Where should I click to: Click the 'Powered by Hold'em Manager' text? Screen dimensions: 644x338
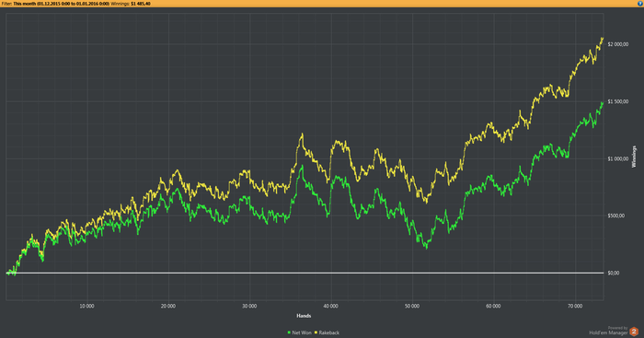[x=609, y=331]
